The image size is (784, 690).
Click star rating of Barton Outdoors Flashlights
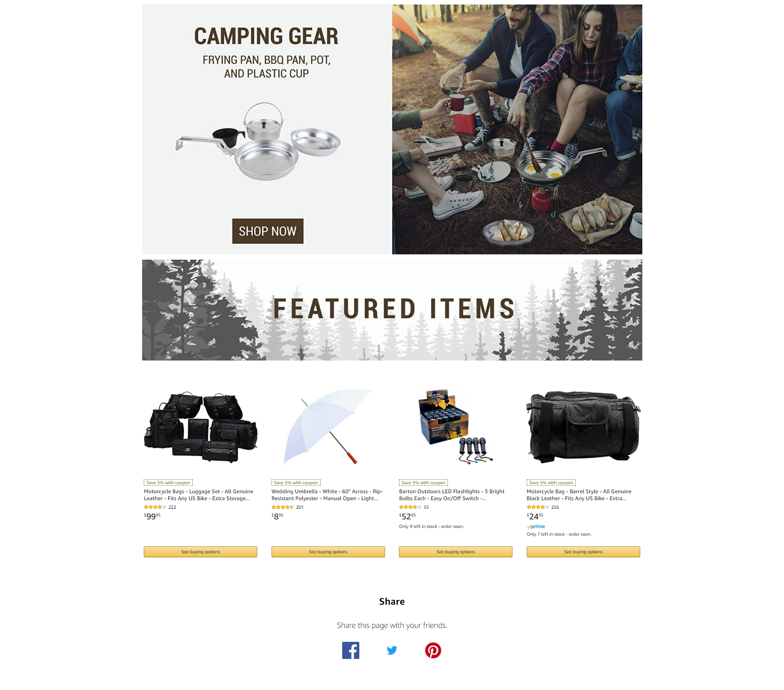tap(410, 507)
